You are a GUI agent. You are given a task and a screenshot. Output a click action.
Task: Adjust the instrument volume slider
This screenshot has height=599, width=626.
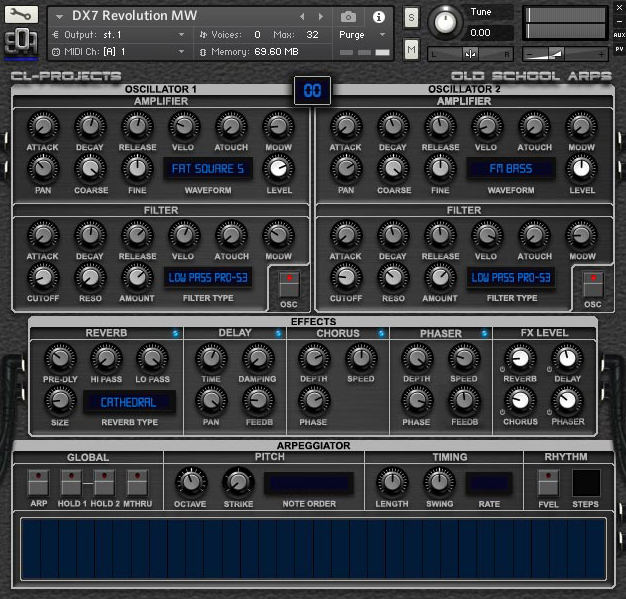(x=565, y=54)
